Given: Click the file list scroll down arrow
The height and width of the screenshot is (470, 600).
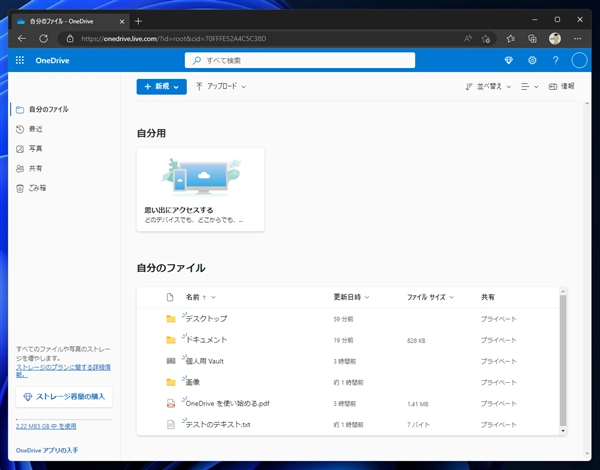Looking at the screenshot, I should tap(562, 431).
